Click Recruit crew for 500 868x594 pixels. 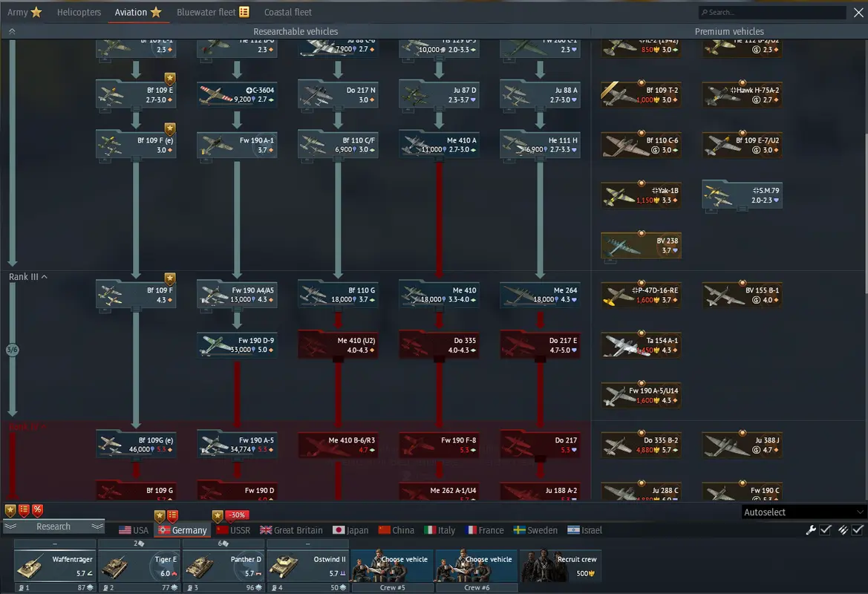click(561, 566)
